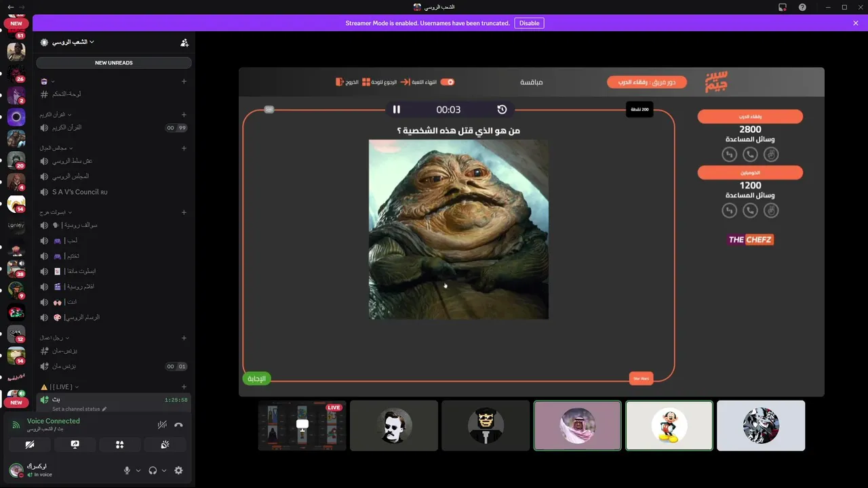Collapse first category with purple emoji

click(x=47, y=81)
